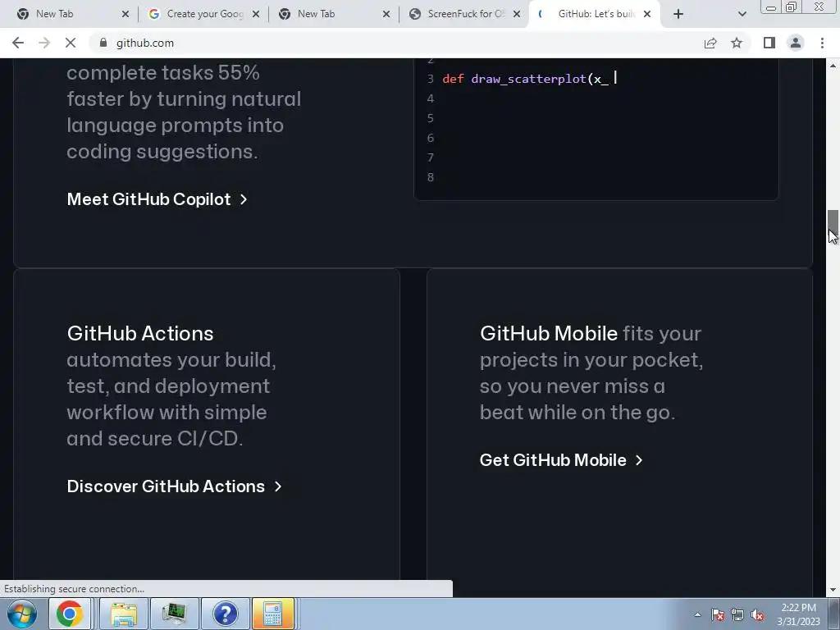Click the github.com address bar

(x=396, y=43)
